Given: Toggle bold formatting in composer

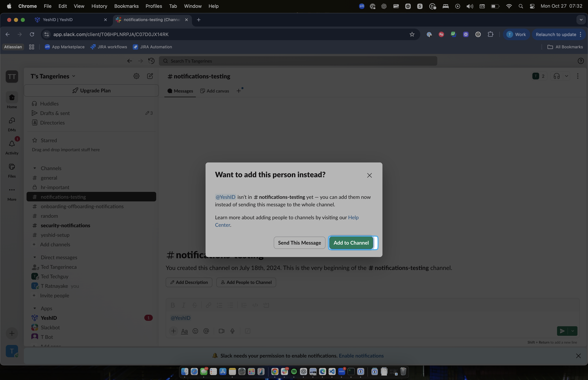Looking at the screenshot, I should coord(173,305).
